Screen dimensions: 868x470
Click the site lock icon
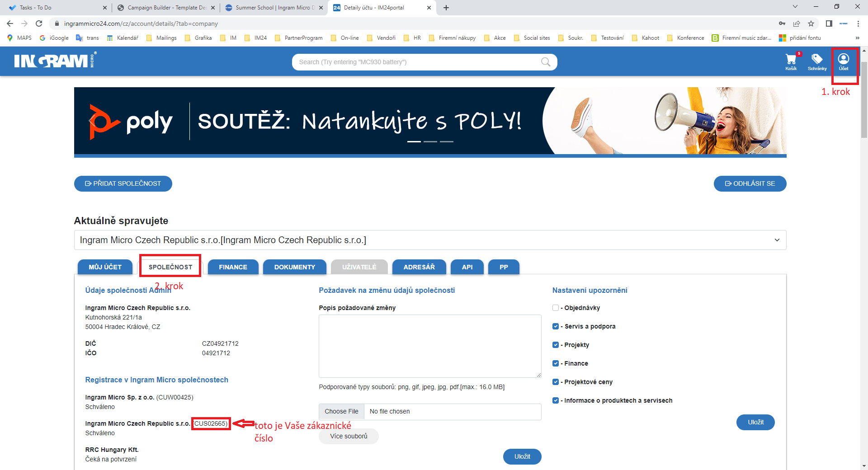(x=57, y=23)
